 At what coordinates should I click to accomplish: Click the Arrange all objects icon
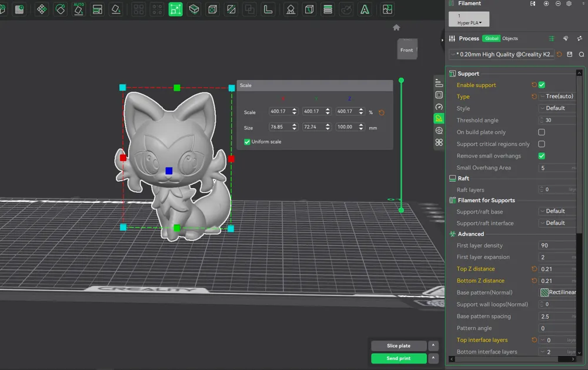click(x=97, y=9)
